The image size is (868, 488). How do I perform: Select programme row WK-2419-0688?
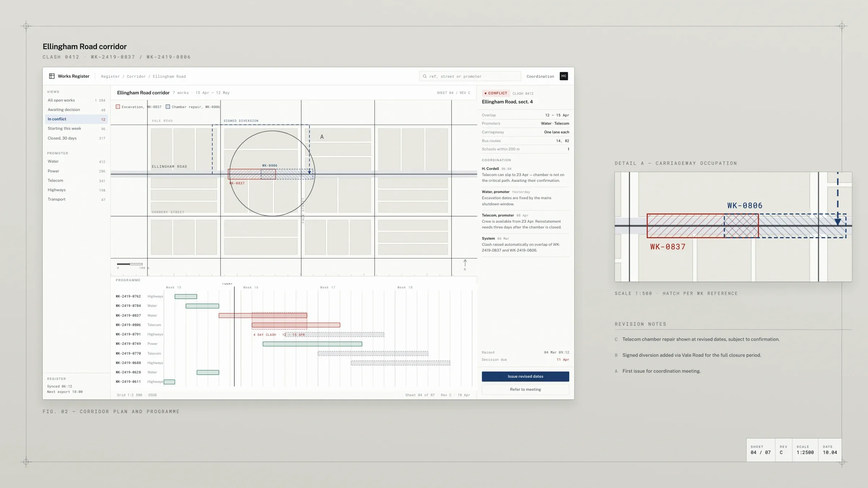coord(294,363)
